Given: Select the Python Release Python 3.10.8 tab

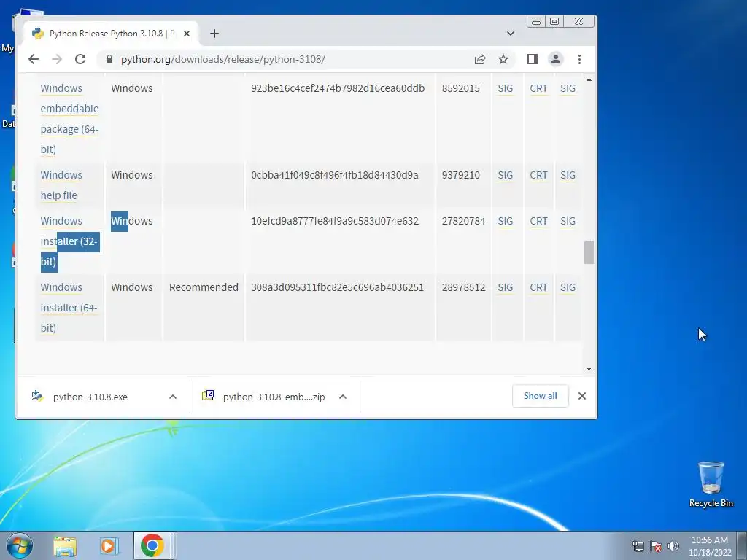Looking at the screenshot, I should pos(112,34).
